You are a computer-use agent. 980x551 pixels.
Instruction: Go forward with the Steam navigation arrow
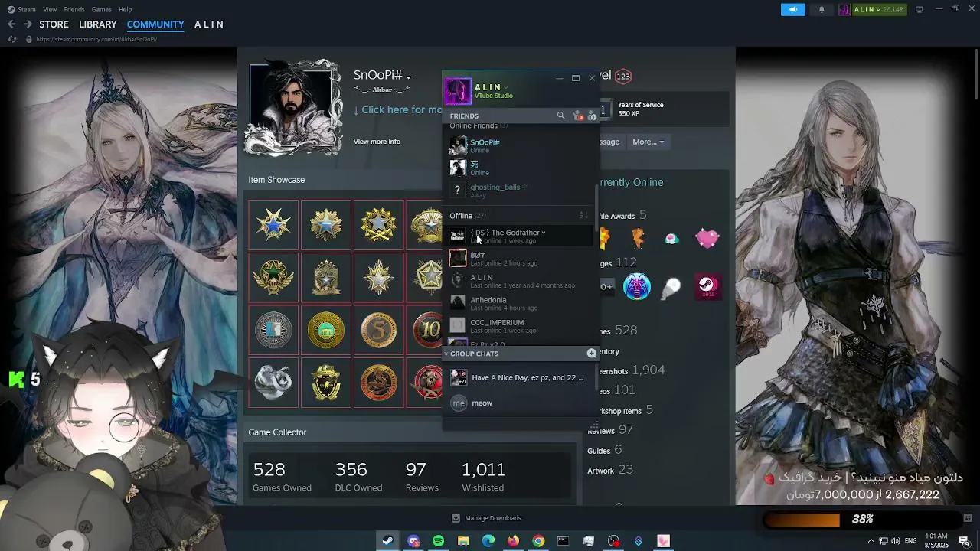(27, 24)
